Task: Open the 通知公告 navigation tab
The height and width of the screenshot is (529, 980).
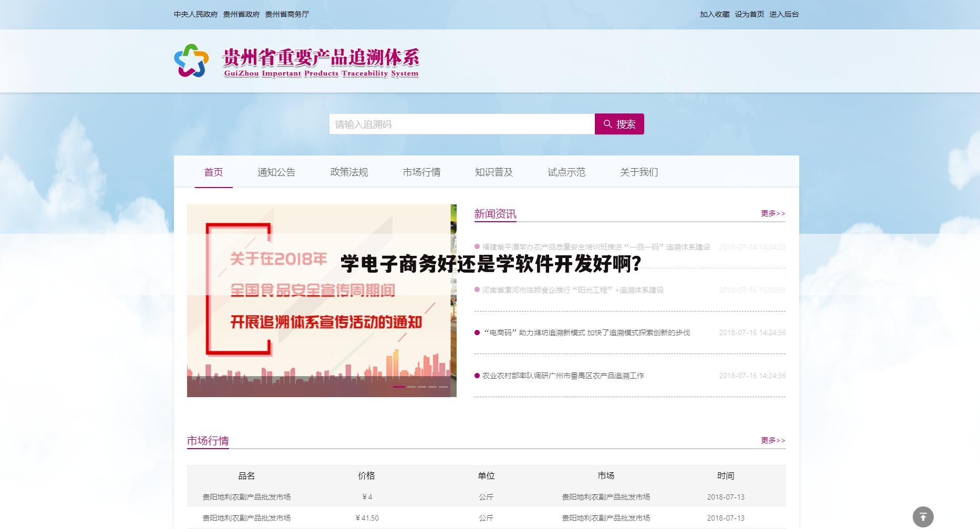Action: tap(276, 172)
